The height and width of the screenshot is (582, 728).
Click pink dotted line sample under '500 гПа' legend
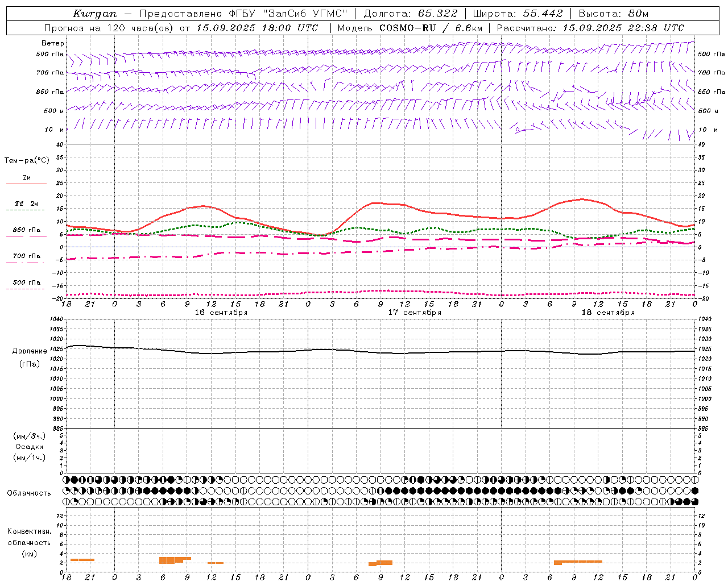[x=26, y=289]
